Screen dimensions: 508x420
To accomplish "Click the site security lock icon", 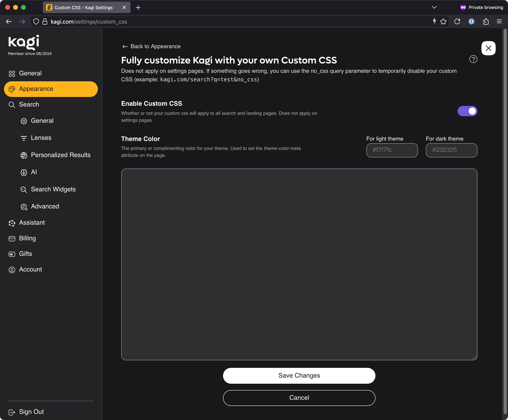I will point(45,22).
